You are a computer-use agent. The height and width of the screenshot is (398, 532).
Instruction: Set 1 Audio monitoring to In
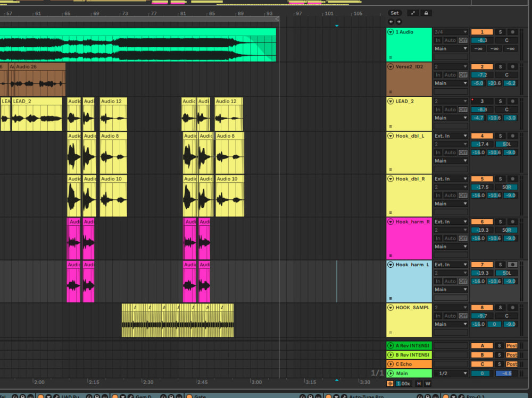[438, 40]
